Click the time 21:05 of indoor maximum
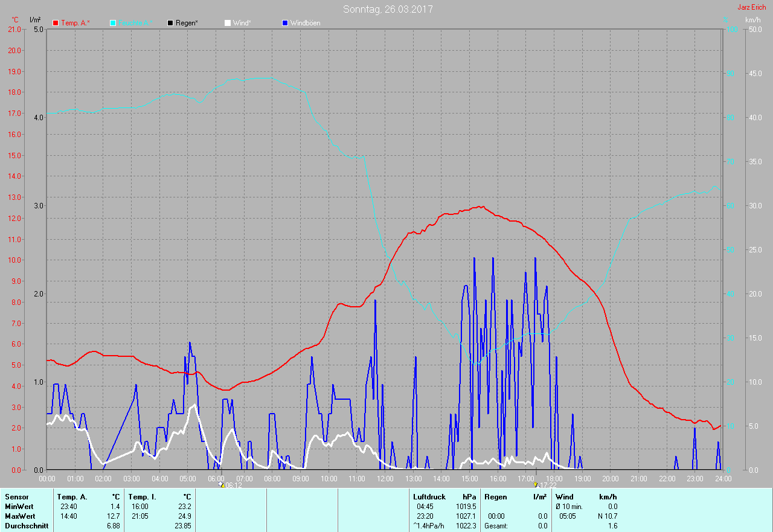Image resolution: width=773 pixels, height=532 pixels. [140, 516]
